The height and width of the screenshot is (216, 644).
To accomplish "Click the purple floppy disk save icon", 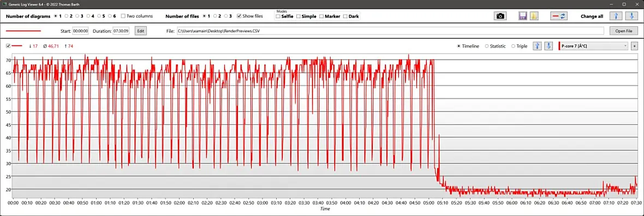I will click(523, 16).
